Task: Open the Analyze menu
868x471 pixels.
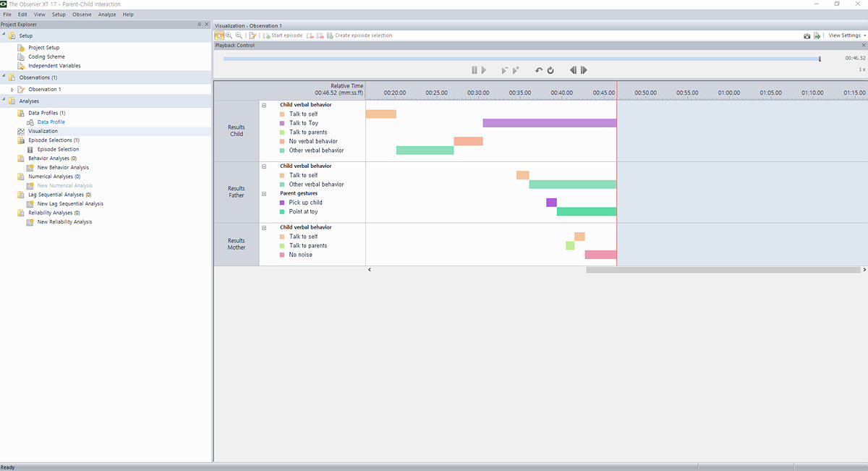Action: pyautogui.click(x=106, y=14)
